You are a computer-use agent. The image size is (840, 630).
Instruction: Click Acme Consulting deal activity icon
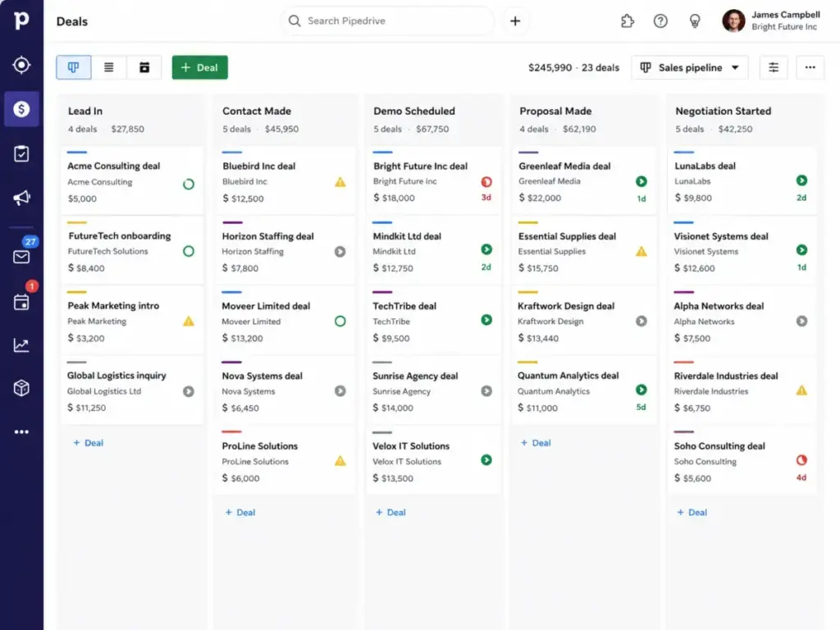(x=189, y=185)
